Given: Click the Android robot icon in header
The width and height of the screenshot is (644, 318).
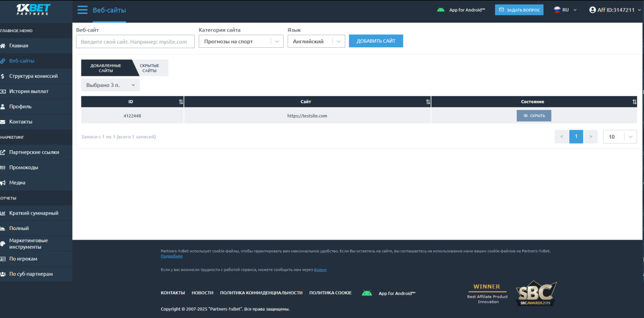Looking at the screenshot, I should pos(441,10).
